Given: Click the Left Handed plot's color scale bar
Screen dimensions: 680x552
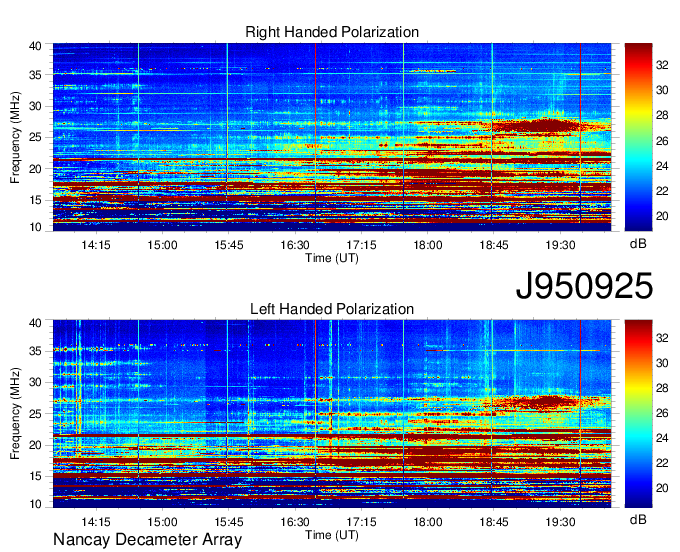Looking at the screenshot, I should pos(638,413).
